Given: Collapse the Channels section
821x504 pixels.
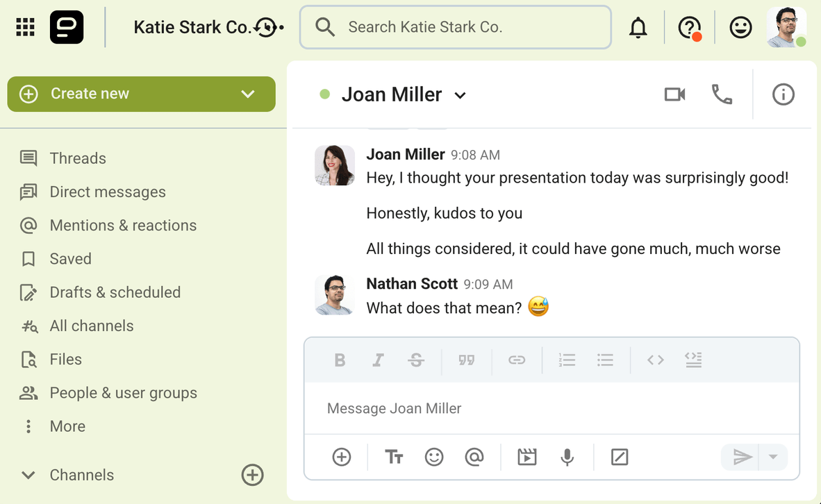Looking at the screenshot, I should click(x=28, y=476).
